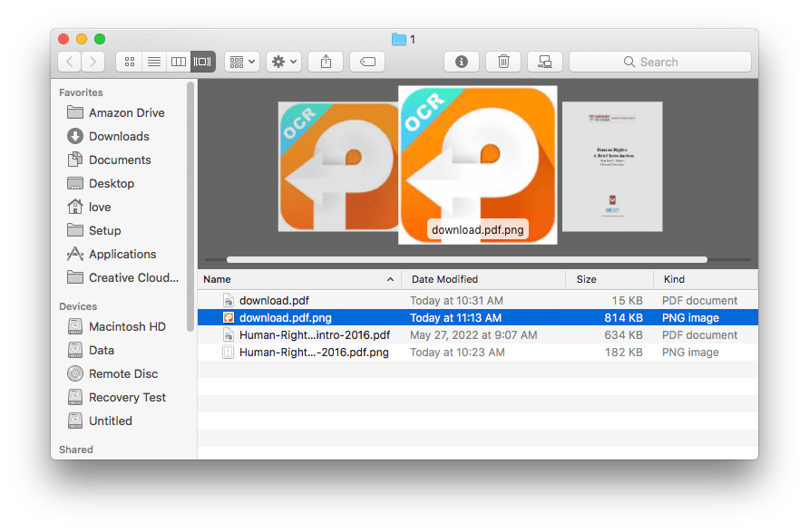Click the Delete trash button
This screenshot has height=532, width=809.
pyautogui.click(x=503, y=62)
